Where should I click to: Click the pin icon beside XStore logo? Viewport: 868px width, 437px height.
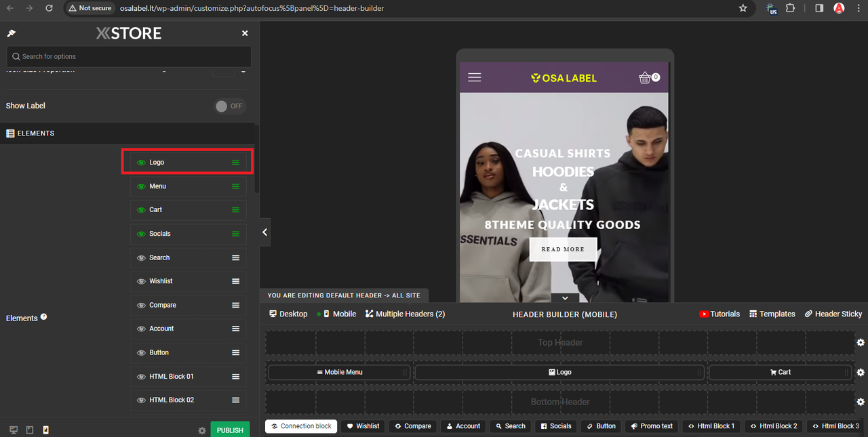(x=11, y=33)
